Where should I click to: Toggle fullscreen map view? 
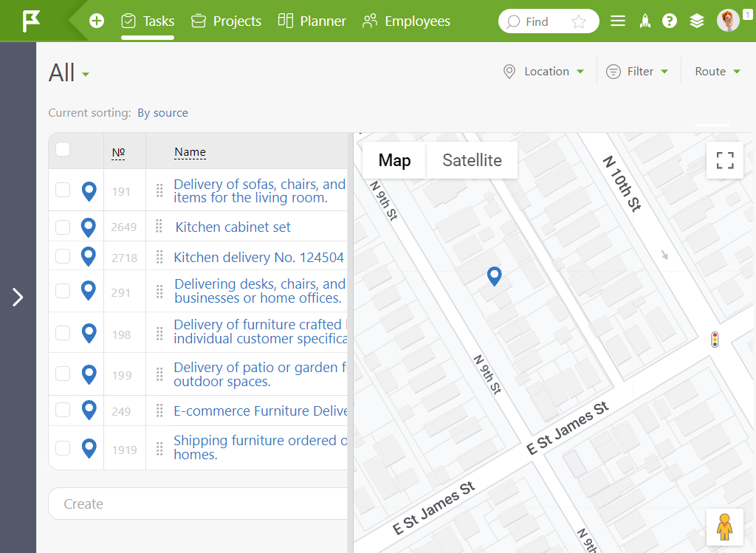(725, 160)
